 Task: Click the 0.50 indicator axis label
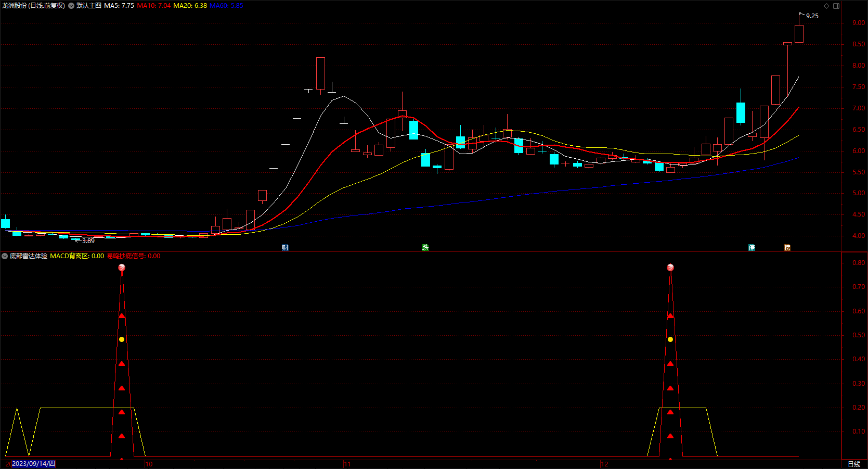pyautogui.click(x=859, y=335)
